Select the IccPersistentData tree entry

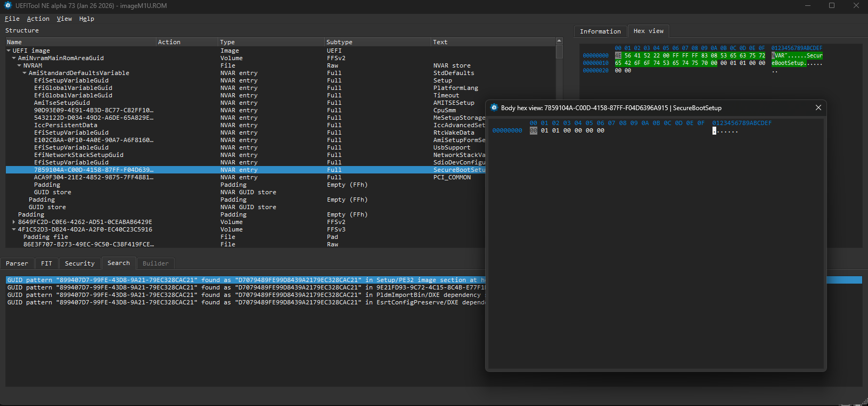[65, 125]
